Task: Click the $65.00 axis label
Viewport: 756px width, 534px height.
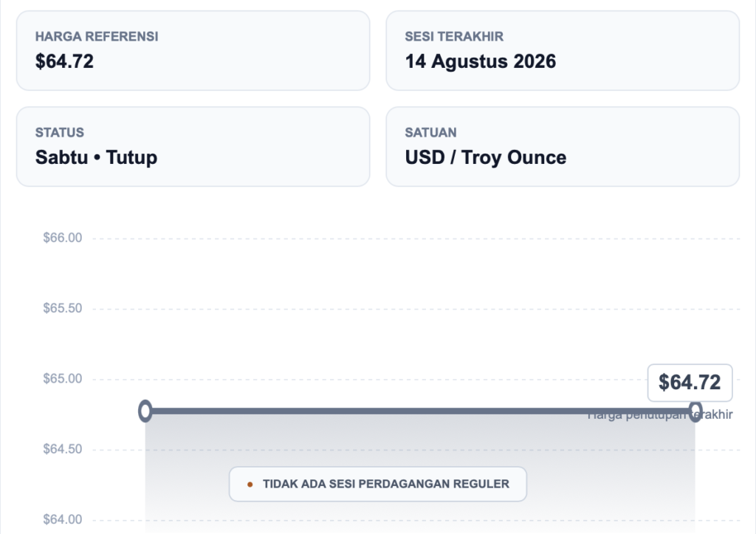Action: click(63, 379)
